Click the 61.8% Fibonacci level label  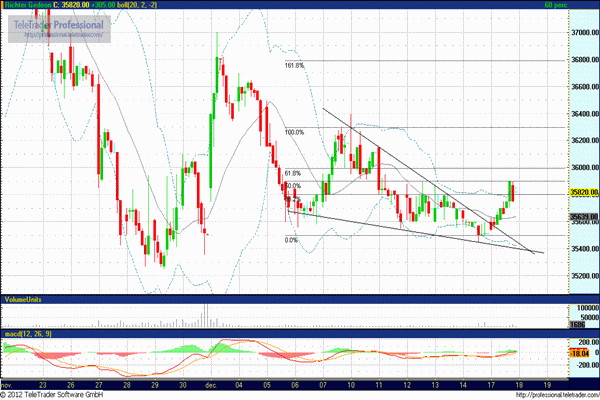[293, 173]
